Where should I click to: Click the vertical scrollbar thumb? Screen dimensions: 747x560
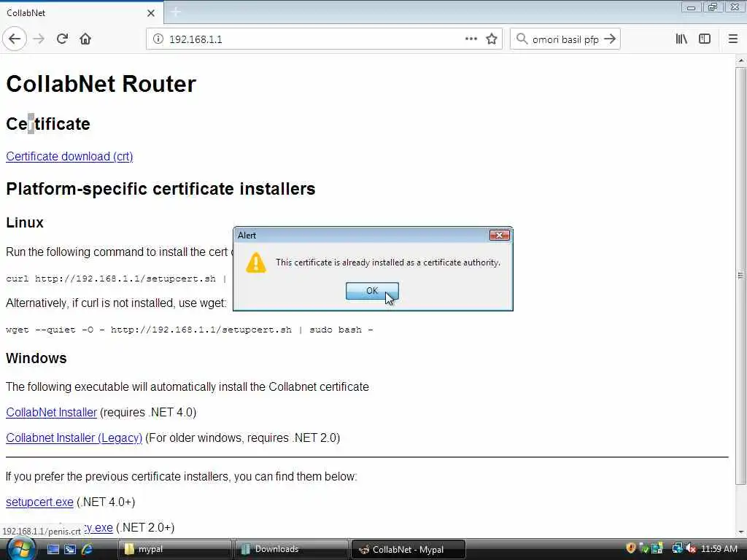click(740, 276)
